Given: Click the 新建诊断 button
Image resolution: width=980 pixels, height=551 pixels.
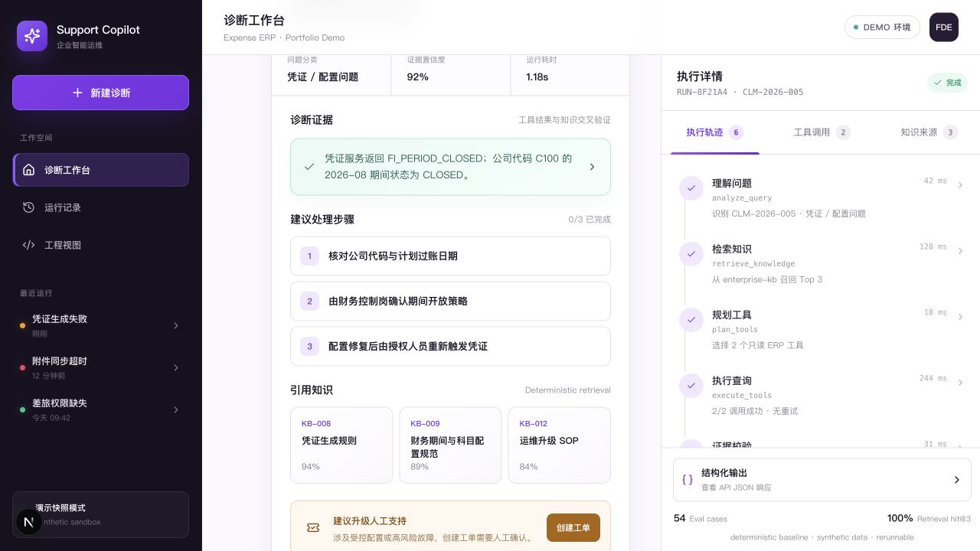Looking at the screenshot, I should (x=101, y=93).
